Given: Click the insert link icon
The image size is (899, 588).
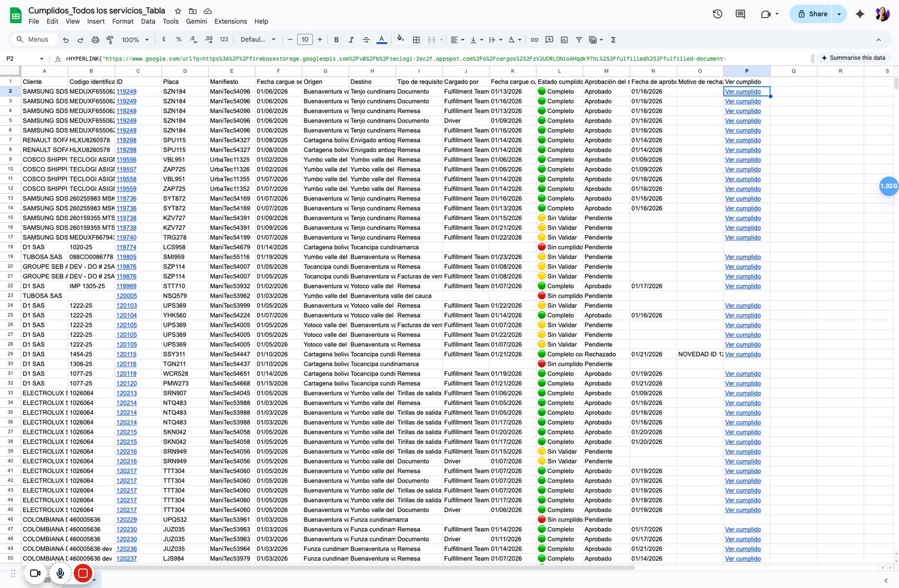Looking at the screenshot, I should pyautogui.click(x=534, y=40).
